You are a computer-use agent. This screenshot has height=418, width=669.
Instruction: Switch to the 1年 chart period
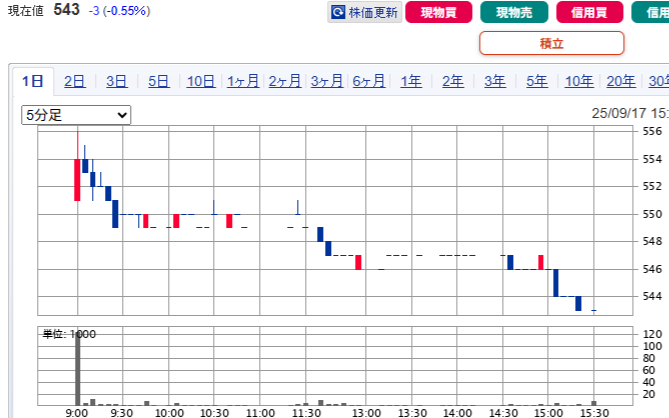pos(411,81)
